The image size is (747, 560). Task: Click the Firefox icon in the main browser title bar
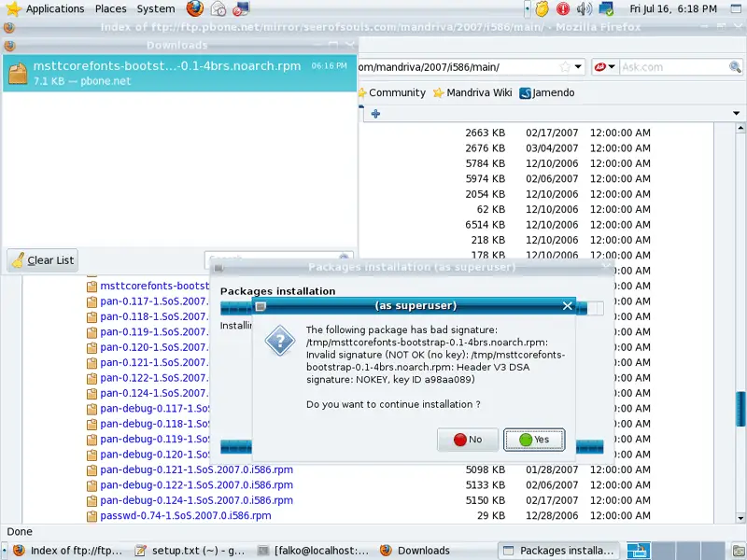point(8,28)
